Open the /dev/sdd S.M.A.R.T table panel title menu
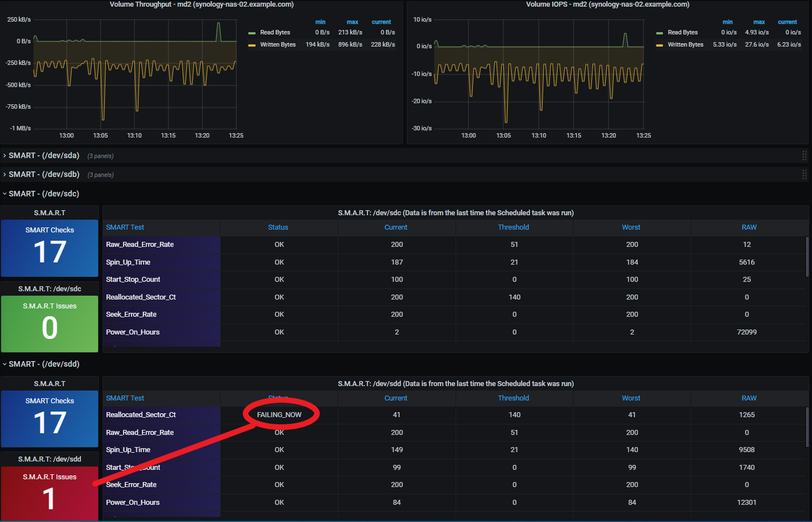 [456, 384]
